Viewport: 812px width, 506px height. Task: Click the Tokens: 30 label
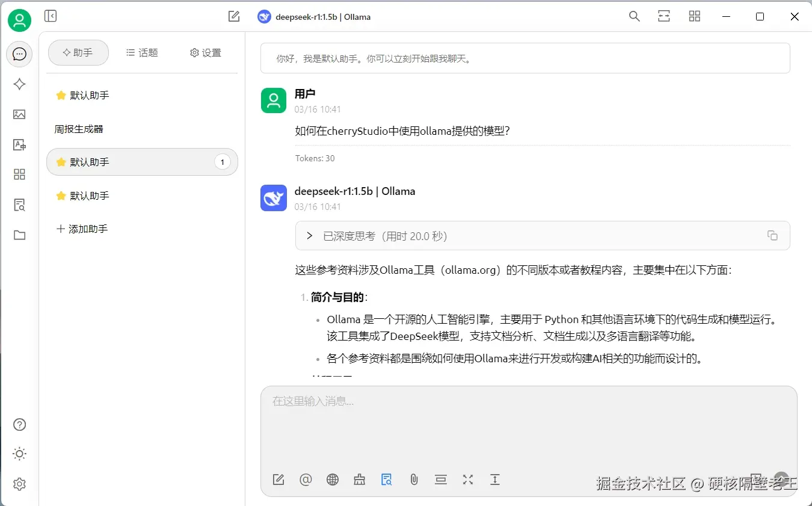(x=315, y=158)
